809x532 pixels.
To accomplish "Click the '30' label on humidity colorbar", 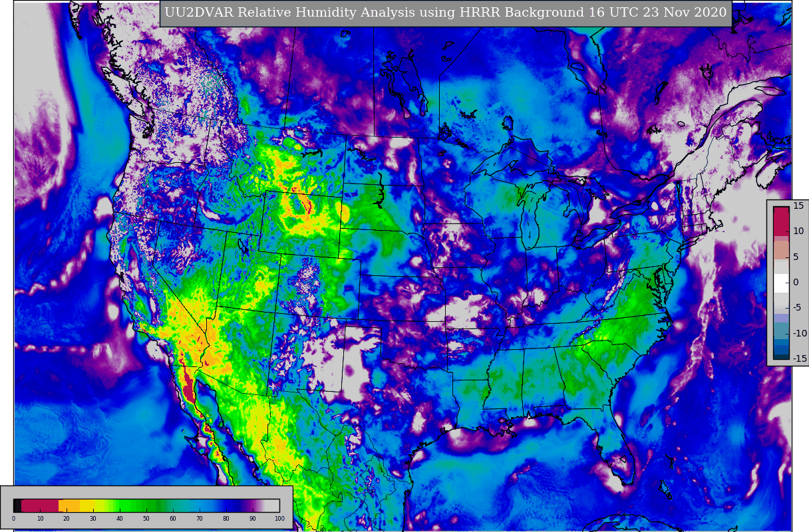I will point(93,519).
